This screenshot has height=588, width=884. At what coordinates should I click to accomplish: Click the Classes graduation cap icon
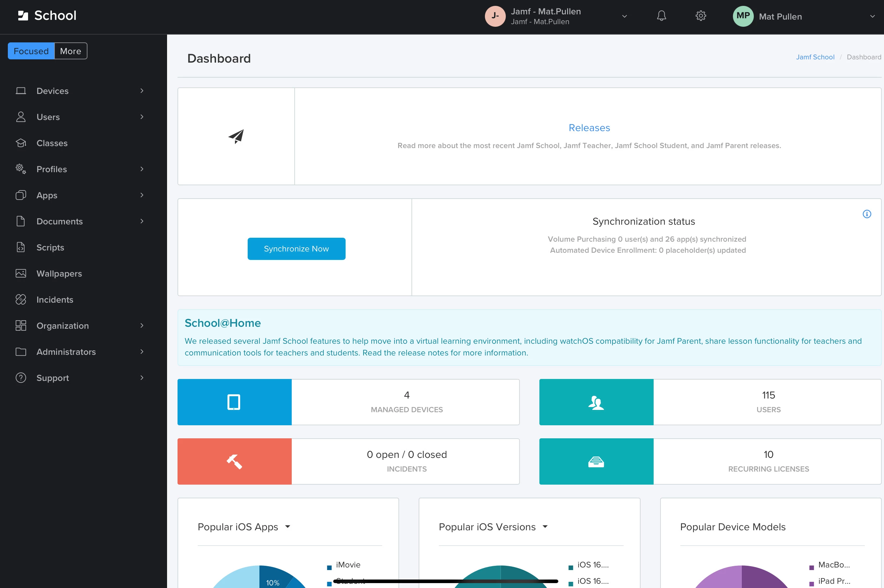click(21, 143)
